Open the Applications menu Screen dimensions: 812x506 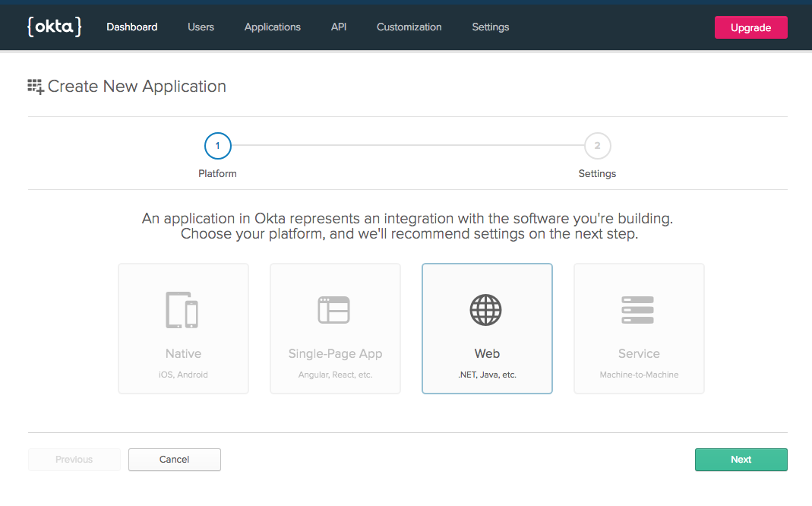pos(272,27)
